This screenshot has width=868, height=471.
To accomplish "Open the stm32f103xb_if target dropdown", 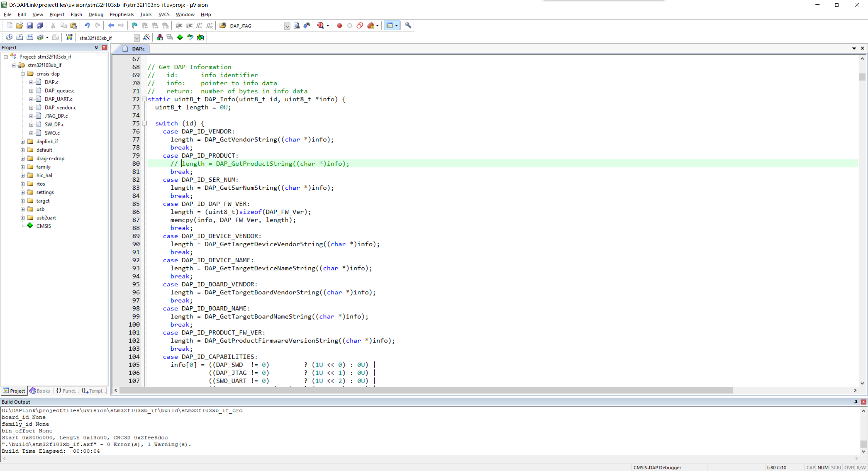I will [137, 38].
